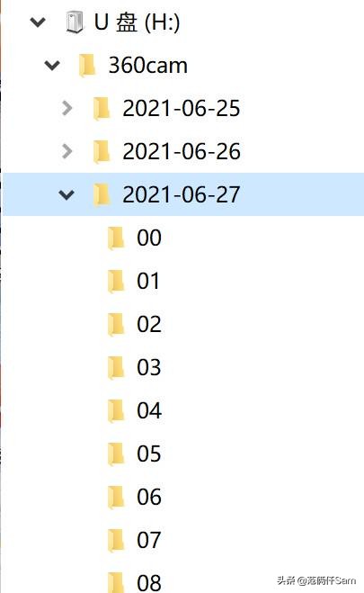Collapse the U 盘 (H:) drive node

[x=38, y=22]
